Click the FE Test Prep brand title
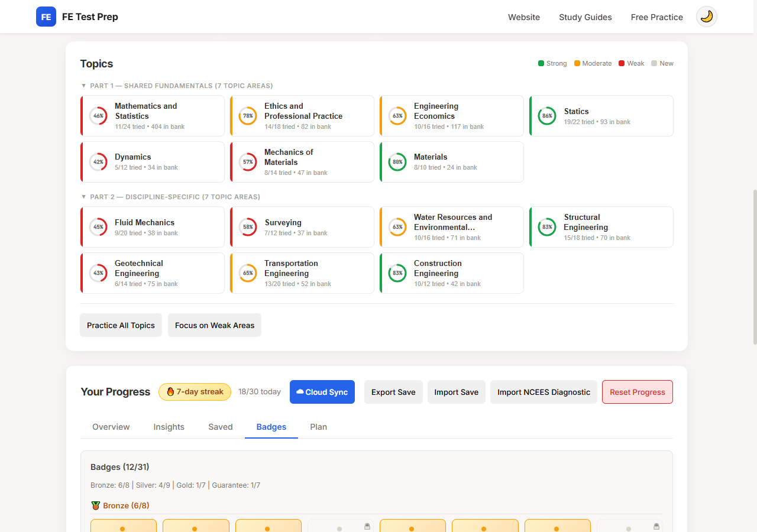757x532 pixels. pos(90,17)
